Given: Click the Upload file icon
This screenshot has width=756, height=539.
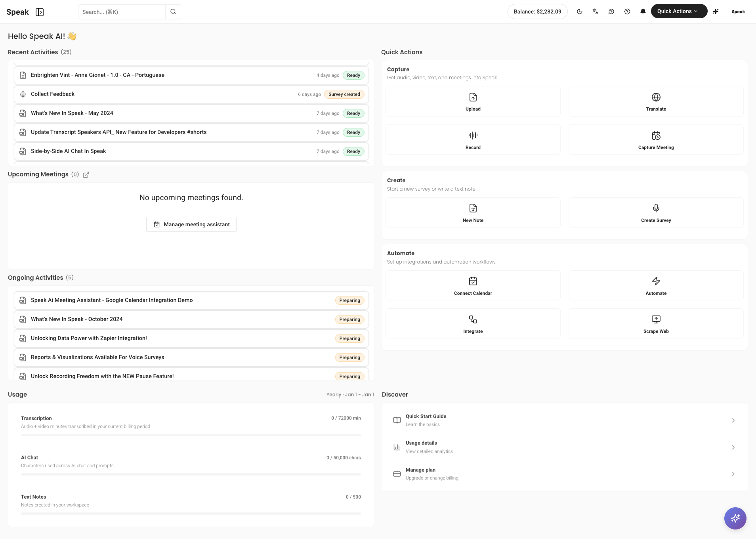Looking at the screenshot, I should tap(473, 97).
